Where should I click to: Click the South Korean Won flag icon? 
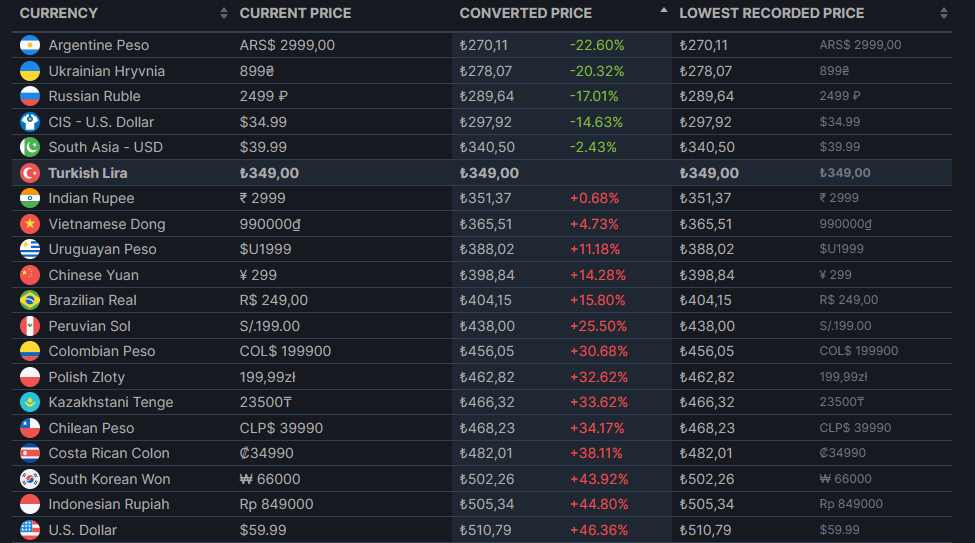point(30,479)
